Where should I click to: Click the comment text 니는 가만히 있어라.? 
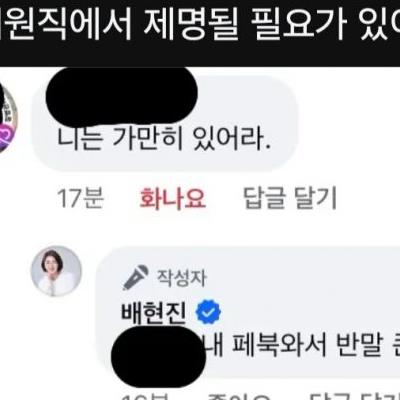point(163,137)
